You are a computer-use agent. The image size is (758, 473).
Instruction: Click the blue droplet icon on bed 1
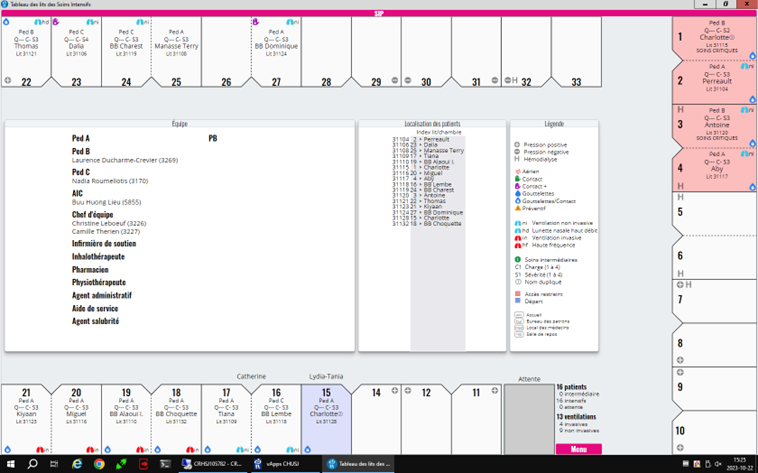(752, 56)
